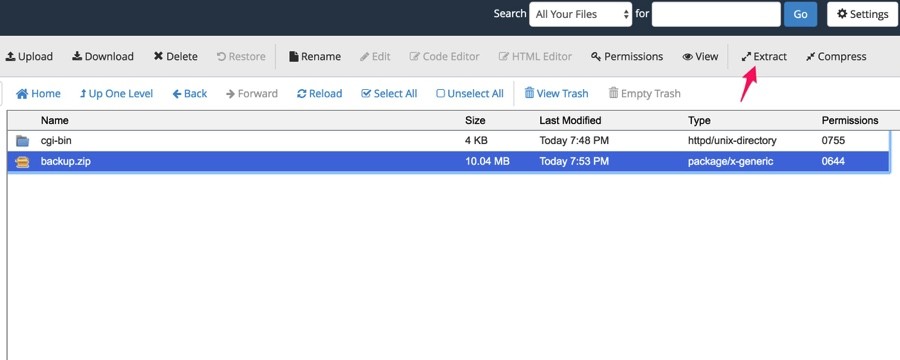Extract the selected archive

pos(764,56)
